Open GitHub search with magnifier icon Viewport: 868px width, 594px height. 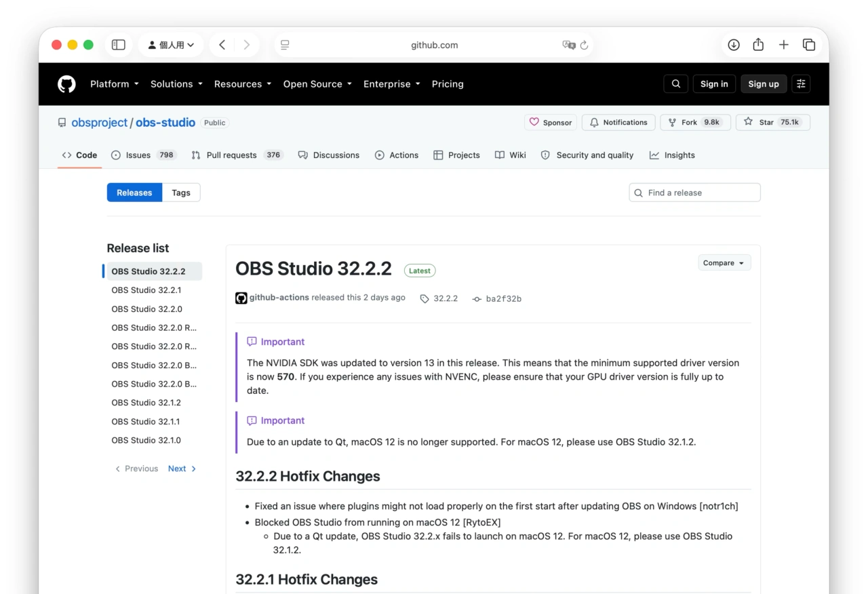coord(675,84)
